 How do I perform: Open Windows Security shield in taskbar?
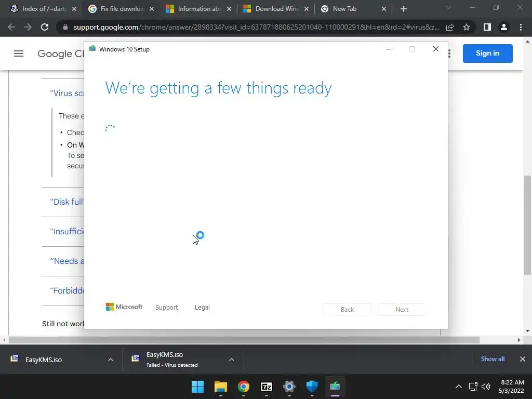pyautogui.click(x=312, y=387)
